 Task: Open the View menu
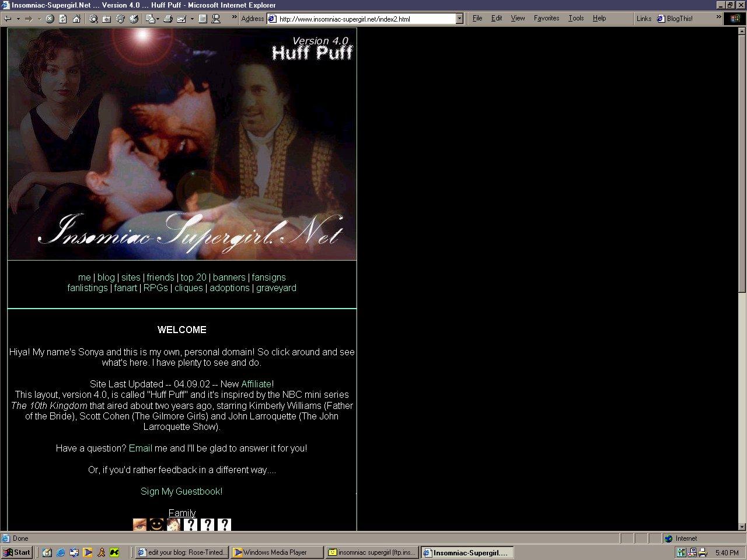[x=518, y=18]
